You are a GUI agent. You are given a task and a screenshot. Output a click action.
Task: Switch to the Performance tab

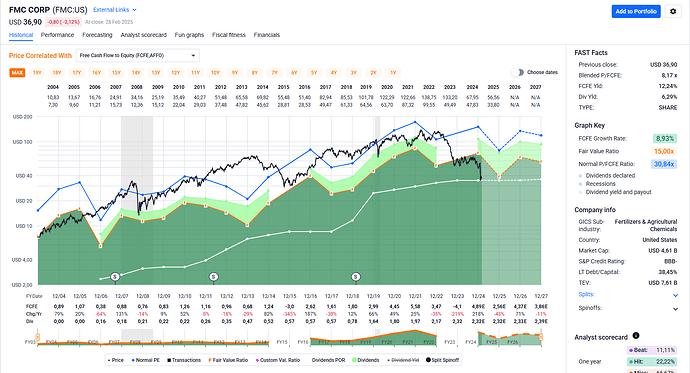(57, 35)
